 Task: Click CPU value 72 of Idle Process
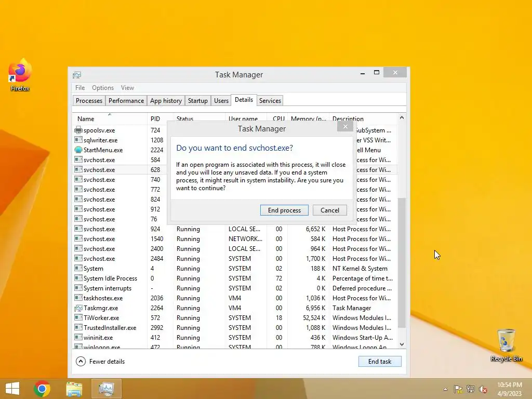click(x=279, y=278)
